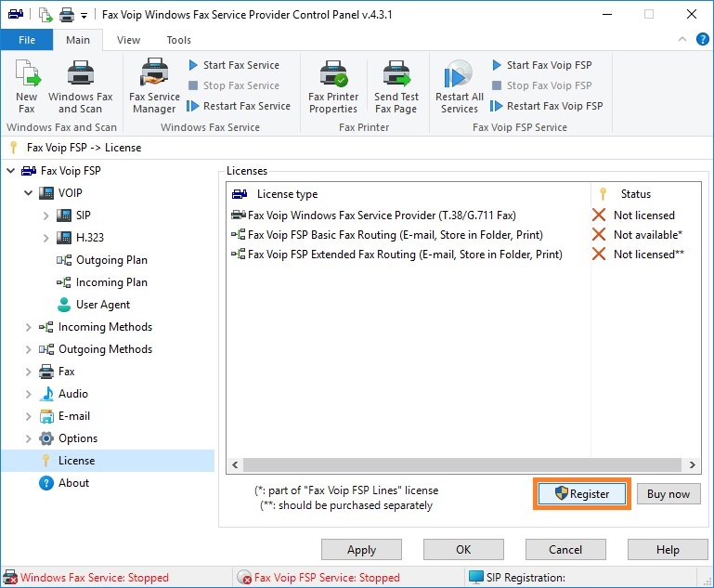Screen dimensions: 714x588
Task: Click the Register button
Action: tap(582, 494)
